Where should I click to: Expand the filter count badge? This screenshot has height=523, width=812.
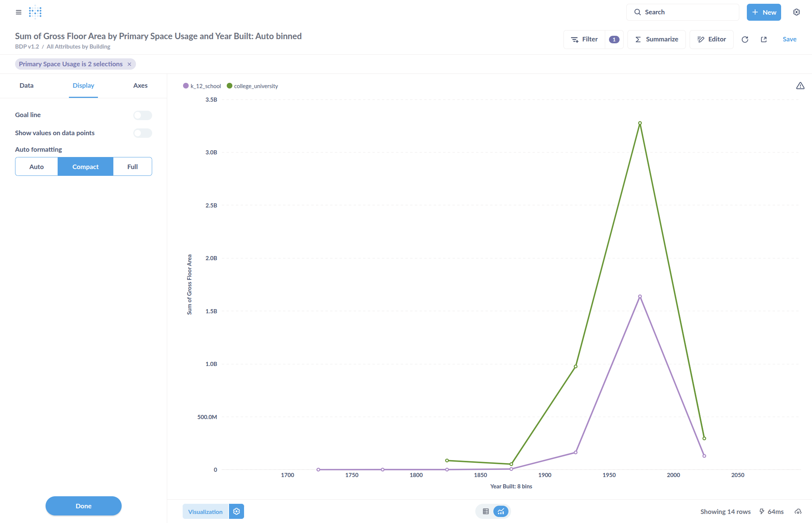tap(614, 40)
